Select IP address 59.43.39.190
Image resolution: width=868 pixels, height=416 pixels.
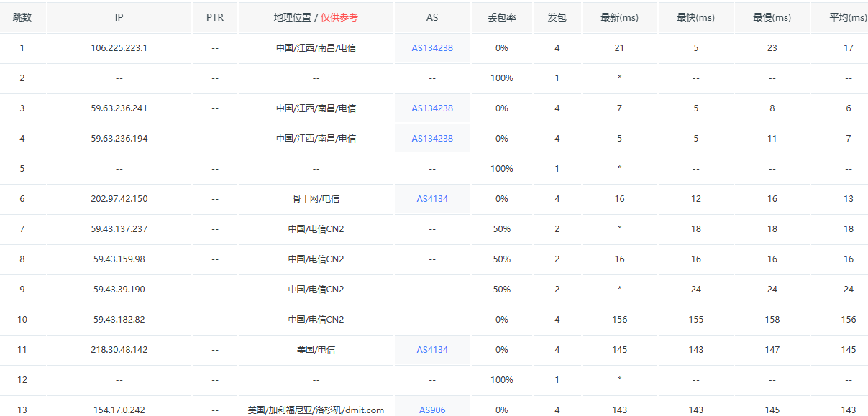(x=119, y=290)
